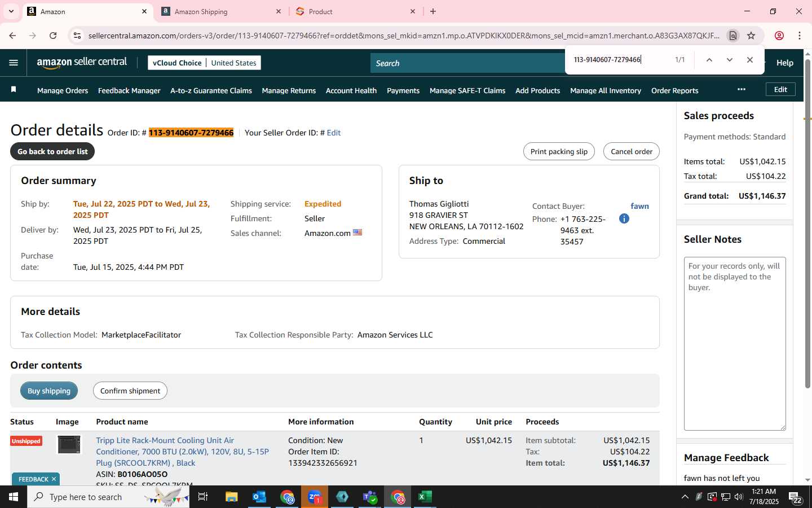Reload the current page
The width and height of the screenshot is (812, 508).
click(x=53, y=36)
